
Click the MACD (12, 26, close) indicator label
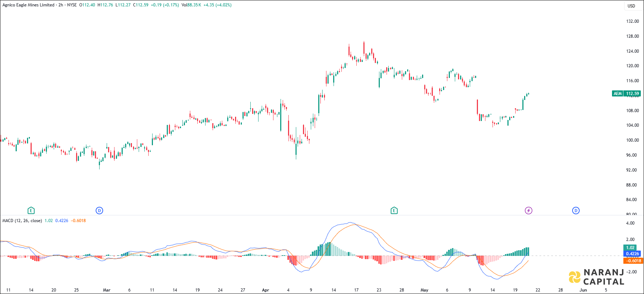tap(22, 221)
